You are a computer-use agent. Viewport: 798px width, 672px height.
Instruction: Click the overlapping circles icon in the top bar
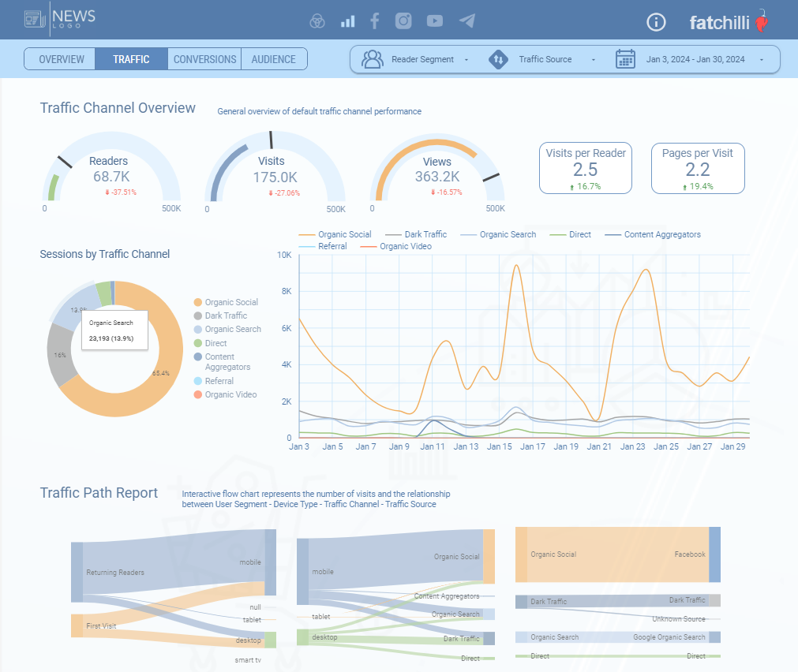(317, 21)
